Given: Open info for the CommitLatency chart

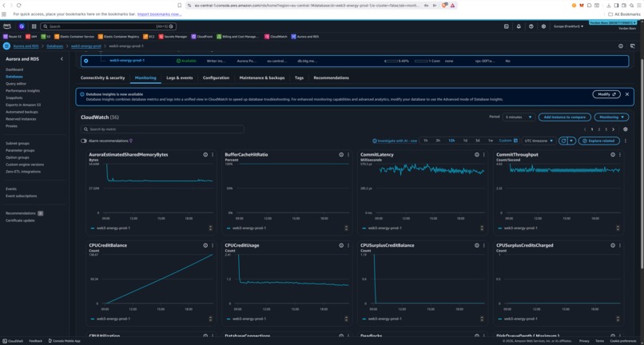Looking at the screenshot, I should [x=477, y=155].
